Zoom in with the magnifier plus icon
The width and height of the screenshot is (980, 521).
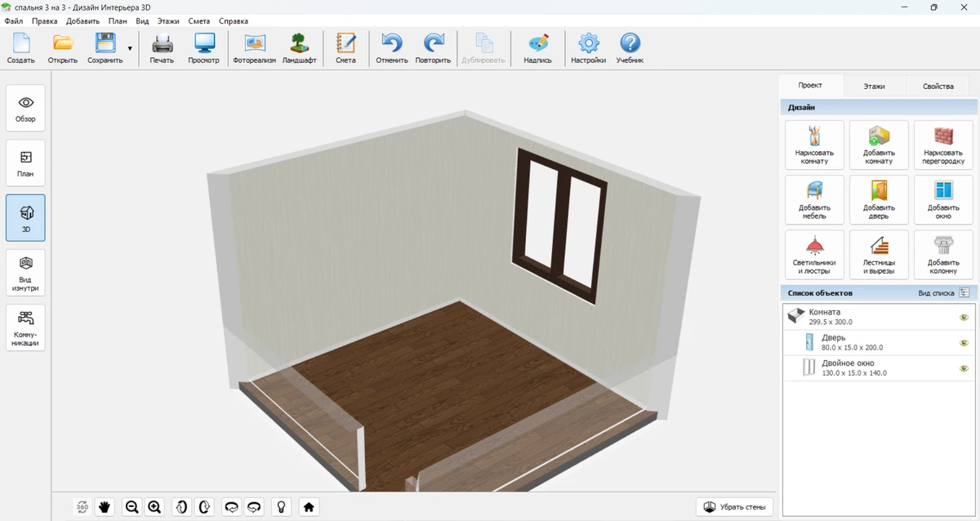tap(154, 507)
